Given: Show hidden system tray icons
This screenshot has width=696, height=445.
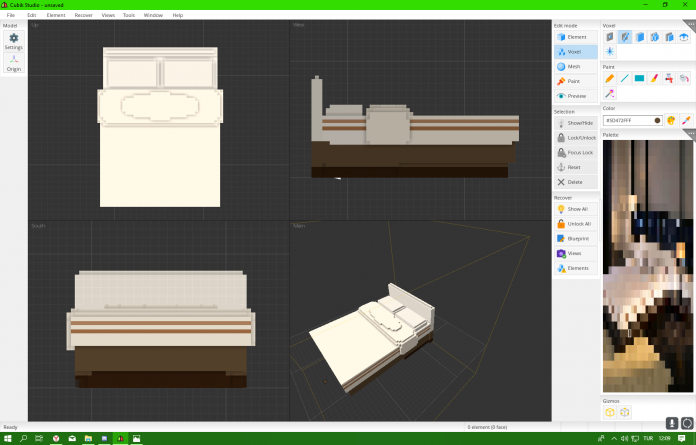Looking at the screenshot, I should pos(614,438).
